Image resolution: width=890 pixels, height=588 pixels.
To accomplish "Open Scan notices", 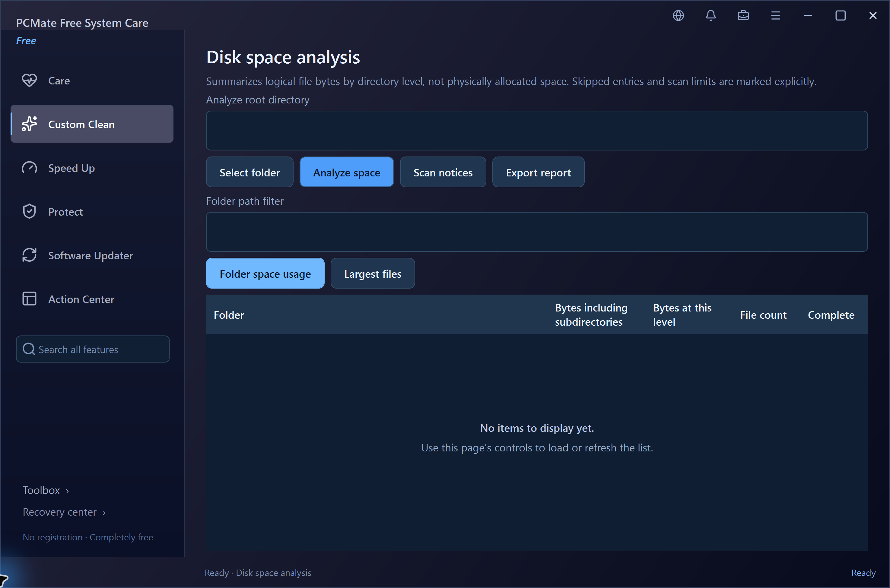I will tap(443, 172).
